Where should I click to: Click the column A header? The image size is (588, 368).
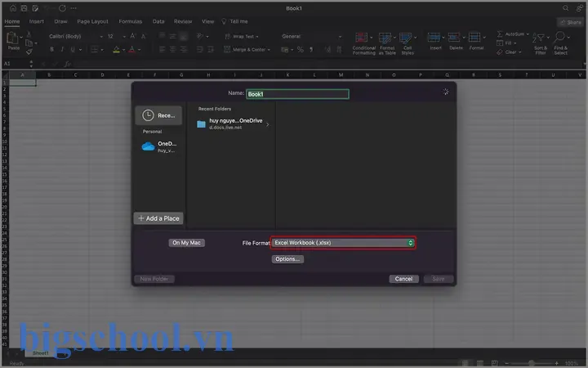pyautogui.click(x=23, y=74)
